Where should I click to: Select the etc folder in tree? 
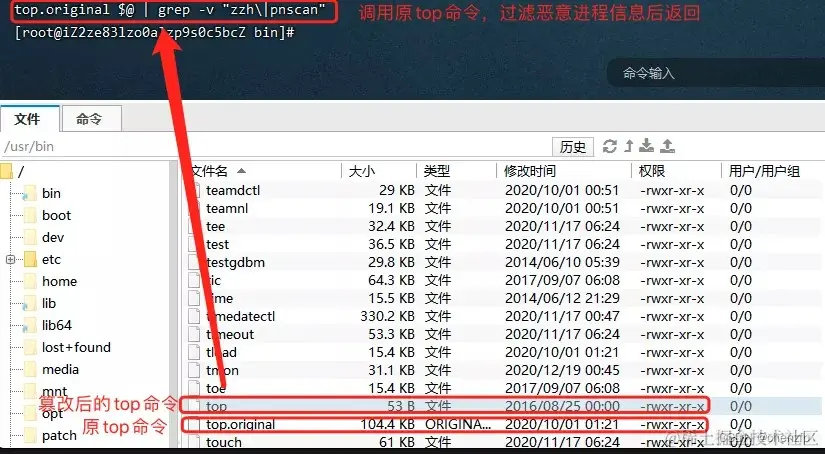51,259
